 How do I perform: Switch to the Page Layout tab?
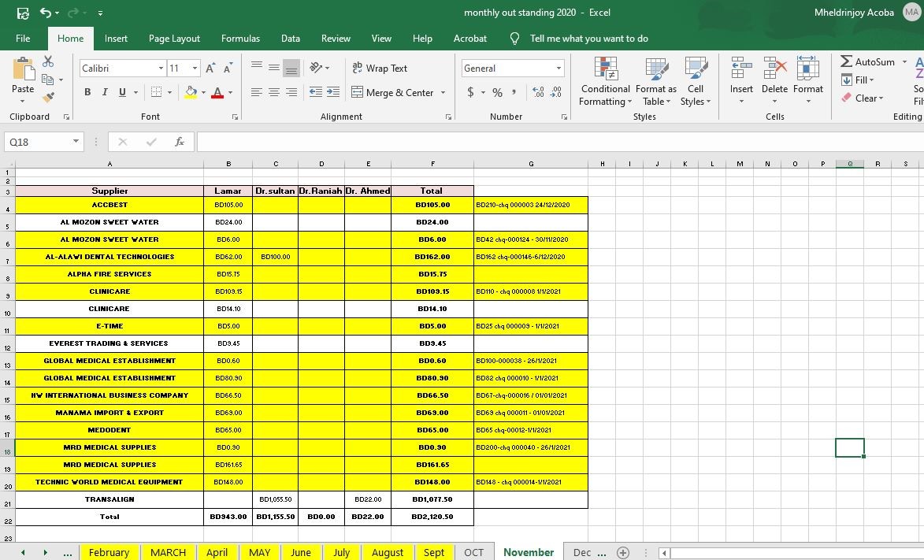coord(174,39)
